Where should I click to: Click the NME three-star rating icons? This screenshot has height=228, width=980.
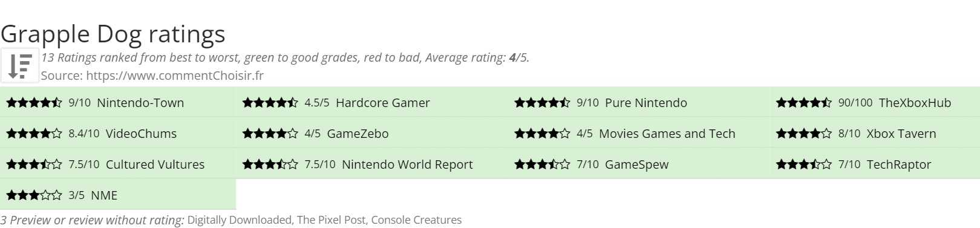[34, 195]
